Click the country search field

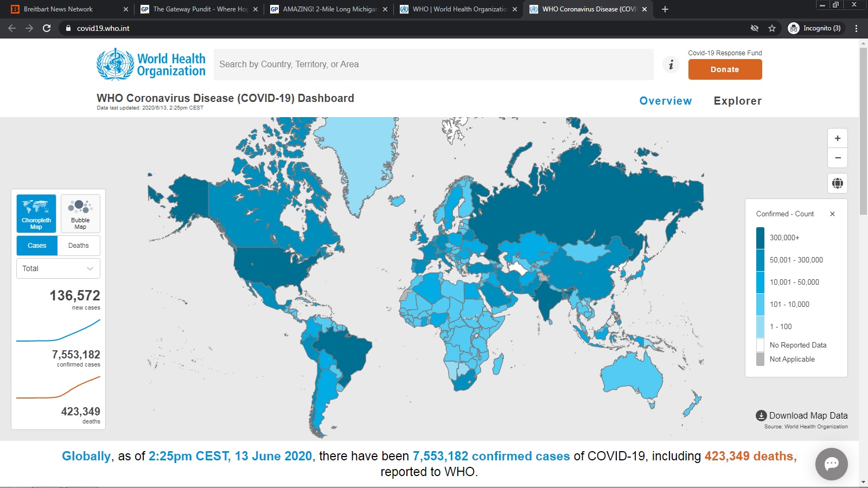click(x=433, y=65)
